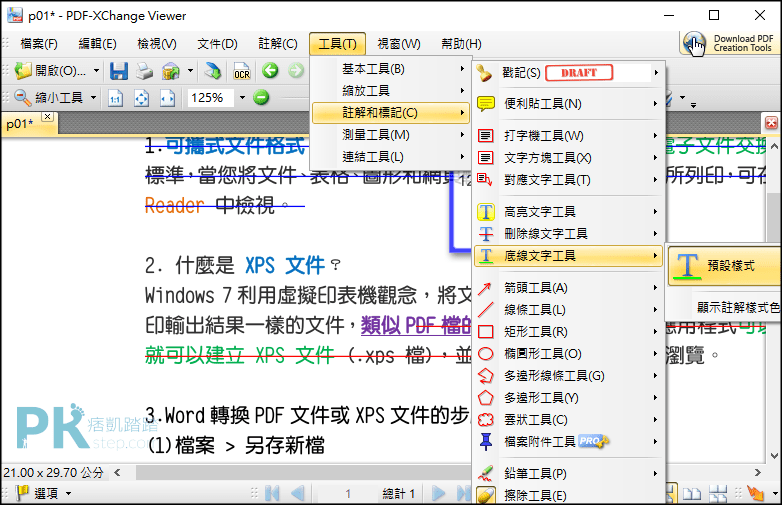
Task: Open the 測量工具(M) submenu
Action: pos(390,135)
